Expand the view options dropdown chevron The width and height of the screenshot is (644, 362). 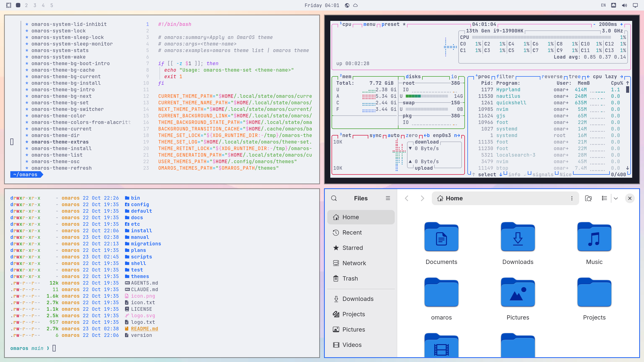616,198
